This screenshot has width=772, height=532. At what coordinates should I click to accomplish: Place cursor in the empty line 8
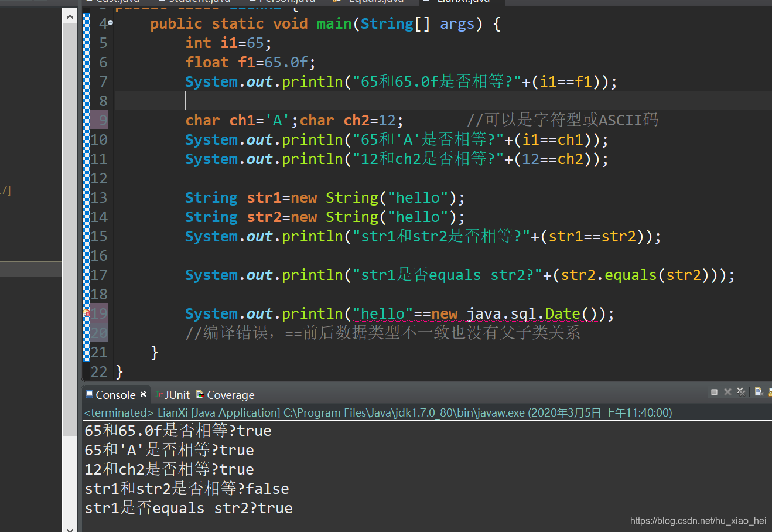[443, 101]
